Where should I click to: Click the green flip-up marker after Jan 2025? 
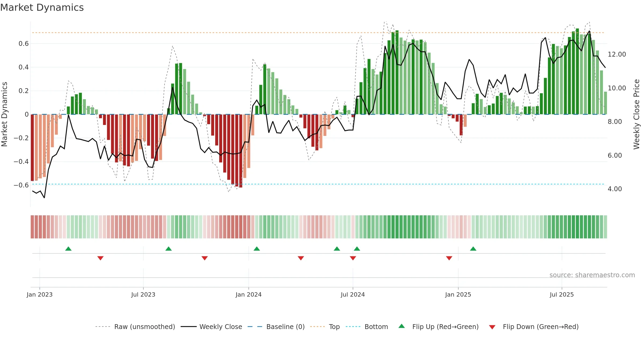pyautogui.click(x=473, y=249)
